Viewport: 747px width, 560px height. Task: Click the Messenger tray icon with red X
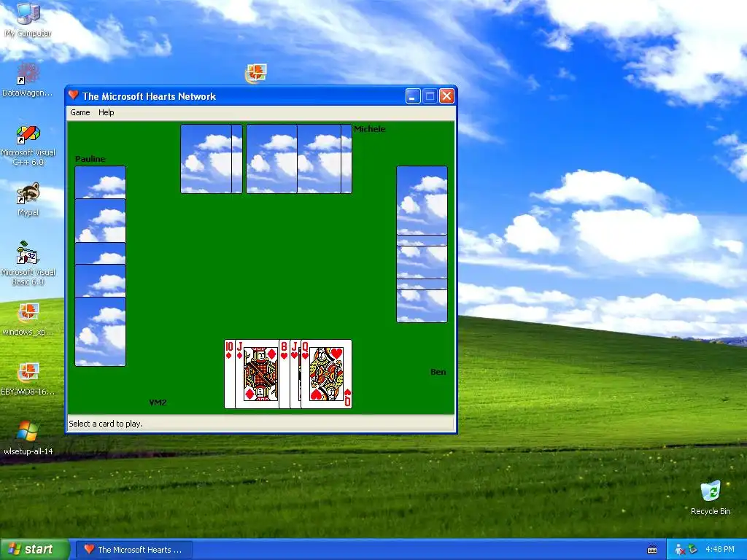tap(680, 550)
